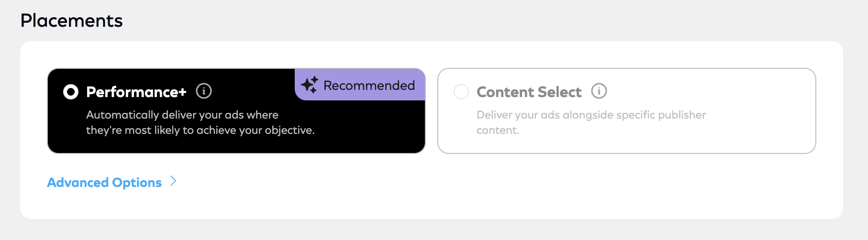Select the Content Select radio button
The height and width of the screenshot is (240, 868).
[461, 92]
